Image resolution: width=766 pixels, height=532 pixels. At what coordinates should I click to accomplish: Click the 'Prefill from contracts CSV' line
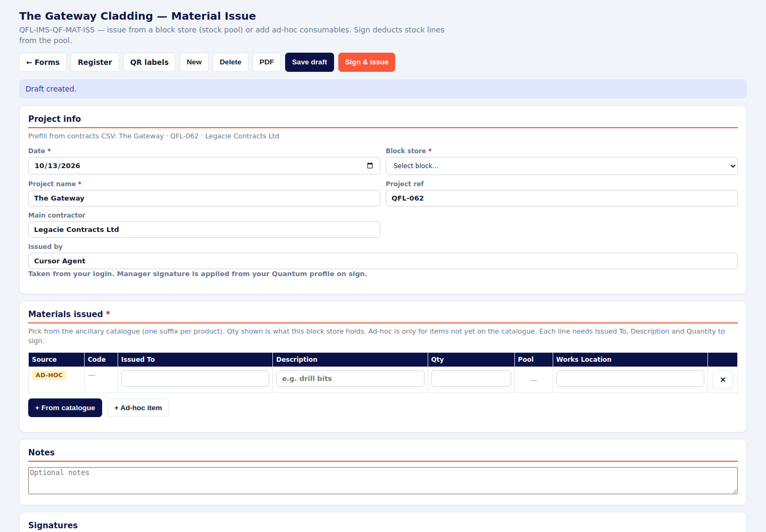154,136
